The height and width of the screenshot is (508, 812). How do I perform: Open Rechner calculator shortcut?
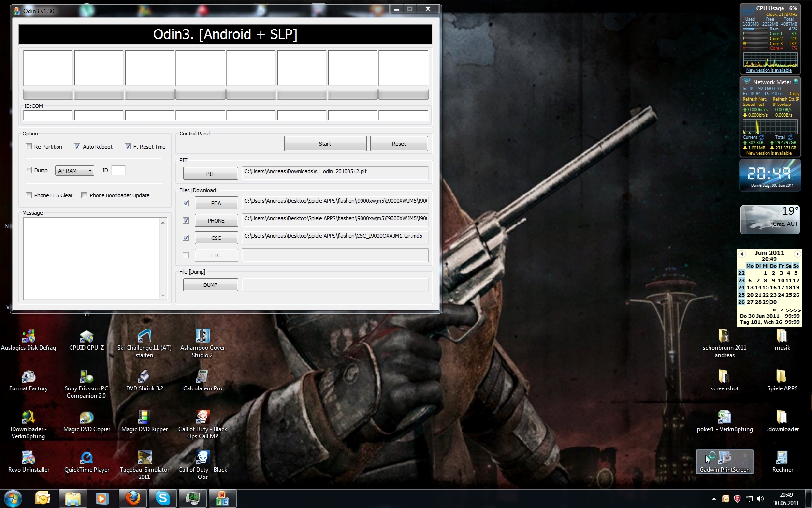click(783, 462)
